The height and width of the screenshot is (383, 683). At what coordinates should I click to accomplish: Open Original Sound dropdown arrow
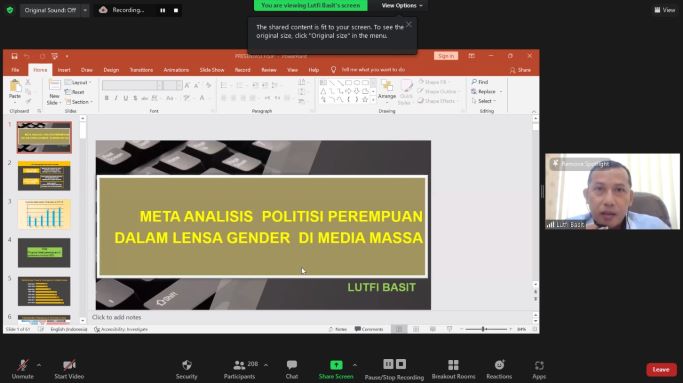pos(85,10)
